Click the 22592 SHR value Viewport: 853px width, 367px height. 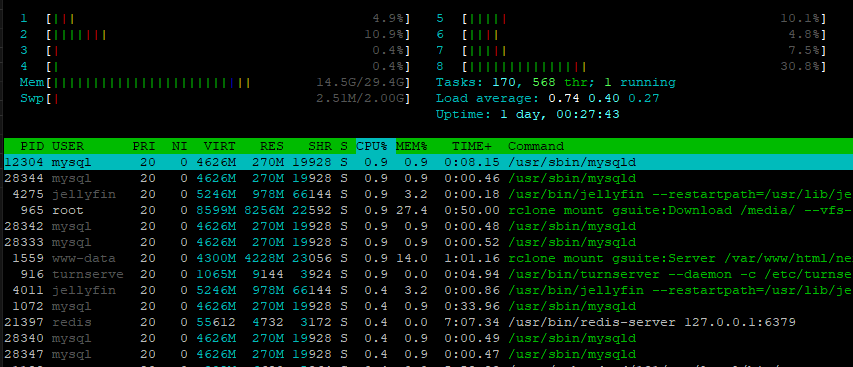point(312,210)
